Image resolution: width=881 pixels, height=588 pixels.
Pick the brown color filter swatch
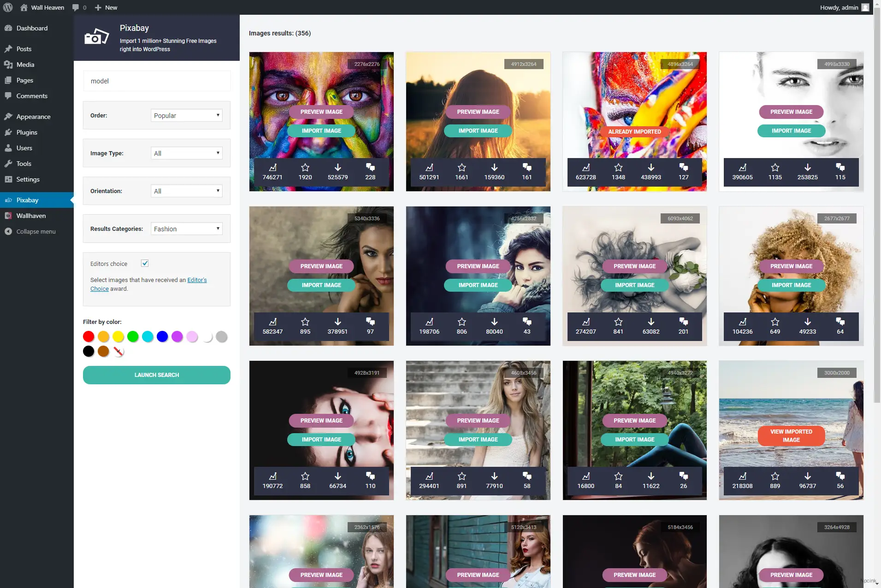(103, 351)
